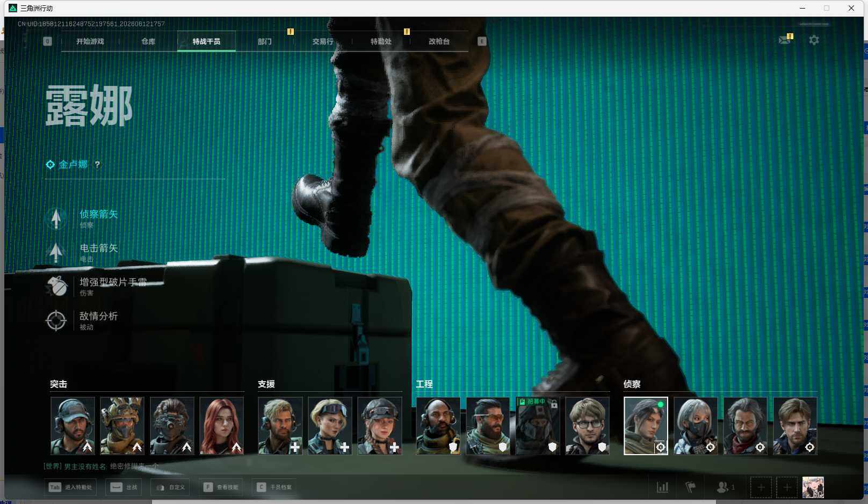The height and width of the screenshot is (504, 868).
Task: Click the 增强型破片手雷 skill name
Action: click(x=113, y=282)
